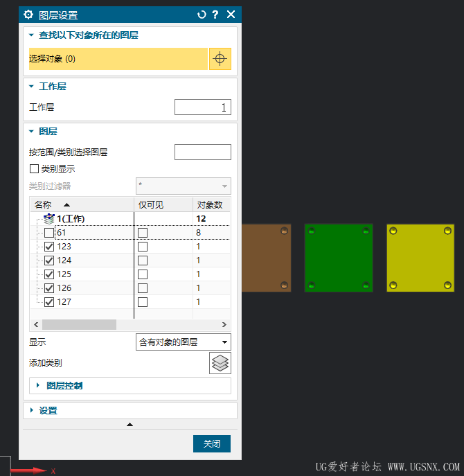This screenshot has width=464, height=476.
Task: Click the 添加类别 layers icon button
Action: 220,363
